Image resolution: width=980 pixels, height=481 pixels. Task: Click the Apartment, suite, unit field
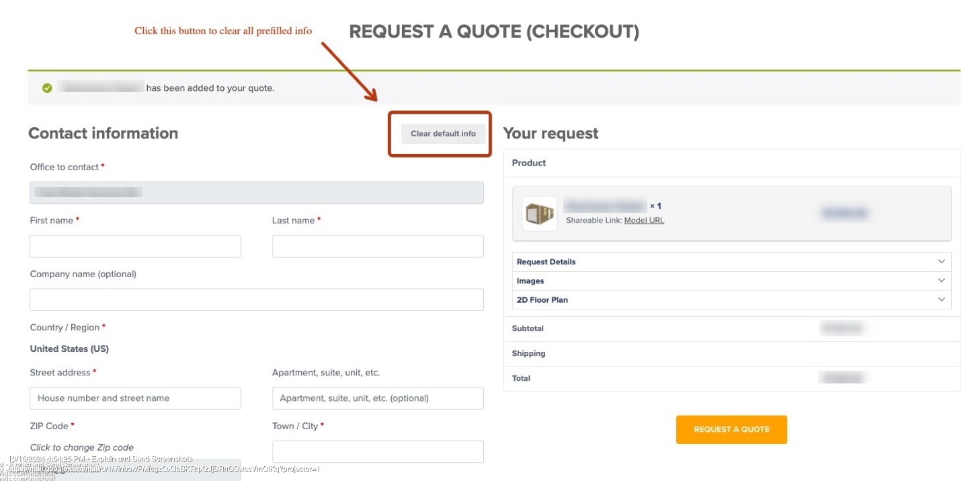click(378, 398)
